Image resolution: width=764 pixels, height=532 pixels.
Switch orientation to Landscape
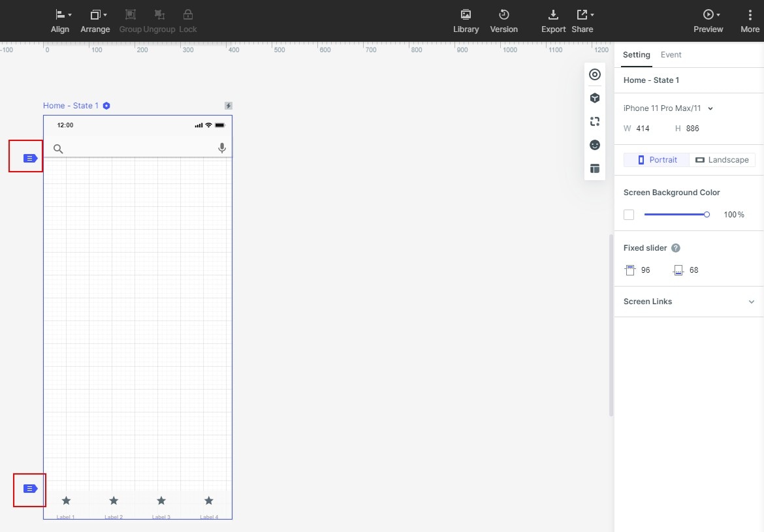[x=722, y=160]
